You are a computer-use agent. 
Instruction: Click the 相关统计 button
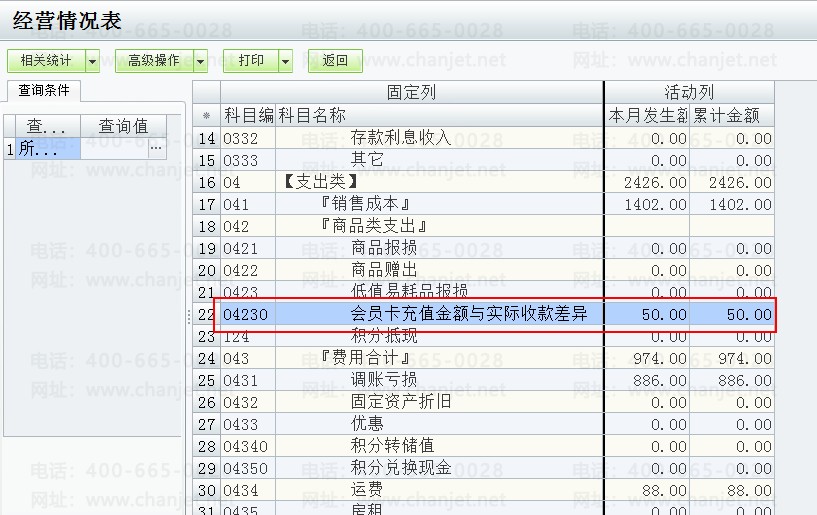click(46, 61)
